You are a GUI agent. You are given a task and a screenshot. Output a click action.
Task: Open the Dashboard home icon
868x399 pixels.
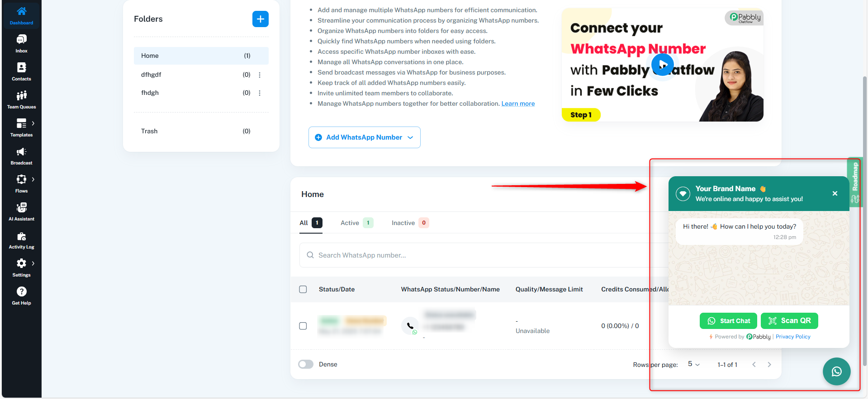coord(21,11)
